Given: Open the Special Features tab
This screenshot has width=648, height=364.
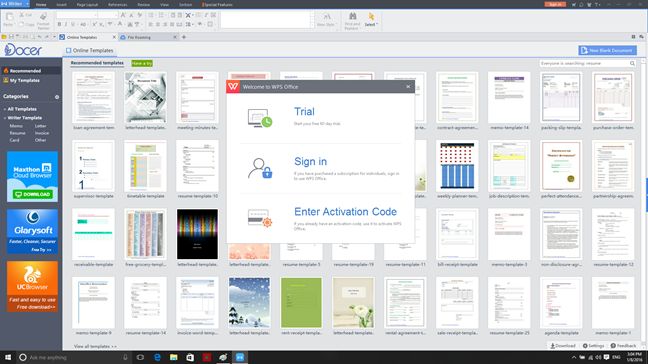Looking at the screenshot, I should (x=217, y=5).
